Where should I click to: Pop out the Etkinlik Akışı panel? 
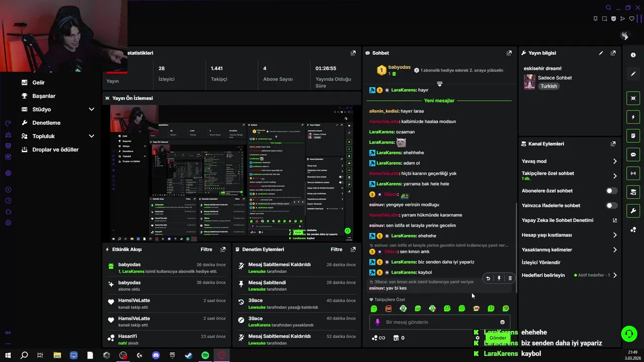point(223,249)
